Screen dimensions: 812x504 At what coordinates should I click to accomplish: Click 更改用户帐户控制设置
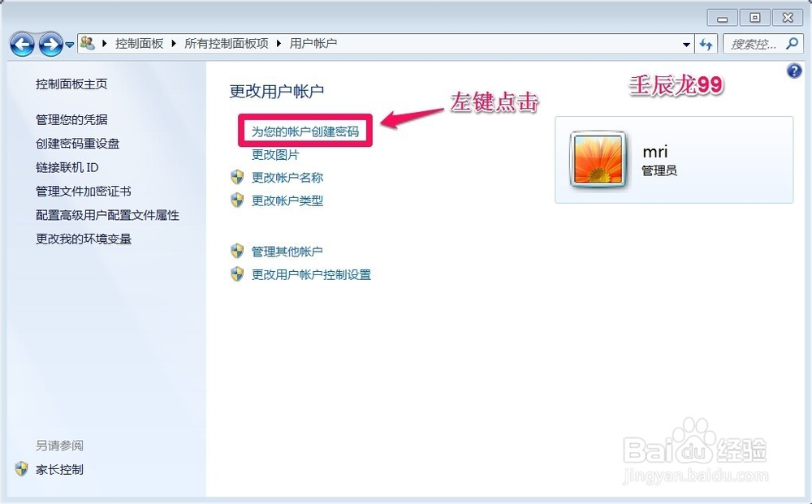(x=310, y=275)
